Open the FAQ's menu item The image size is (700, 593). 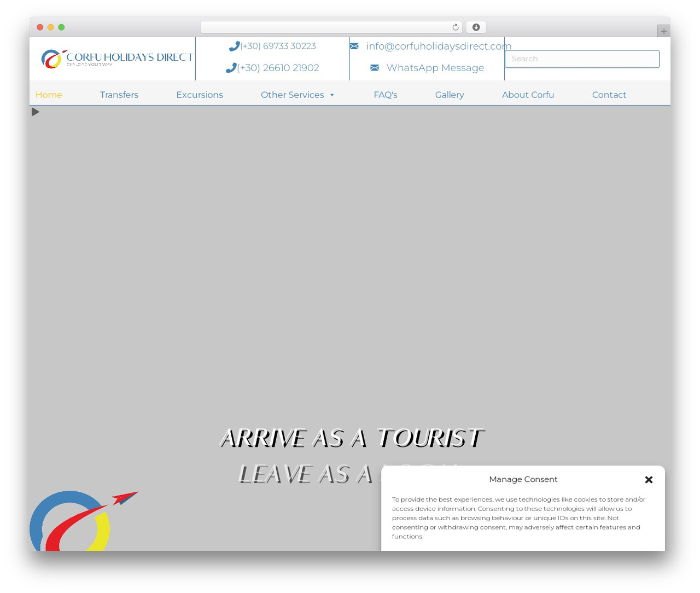coord(386,95)
